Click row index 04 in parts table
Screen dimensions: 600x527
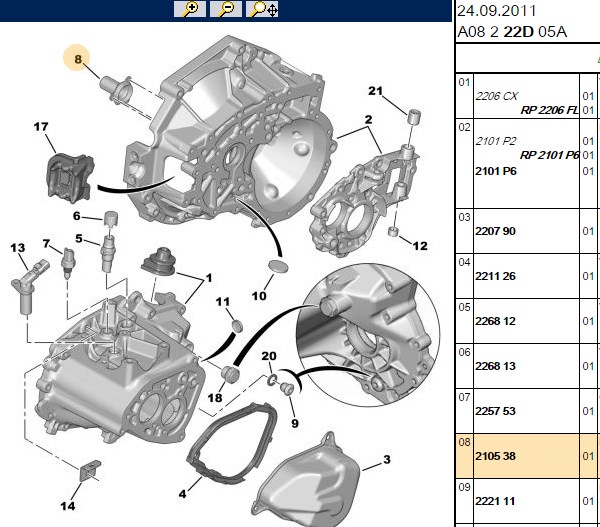click(464, 262)
